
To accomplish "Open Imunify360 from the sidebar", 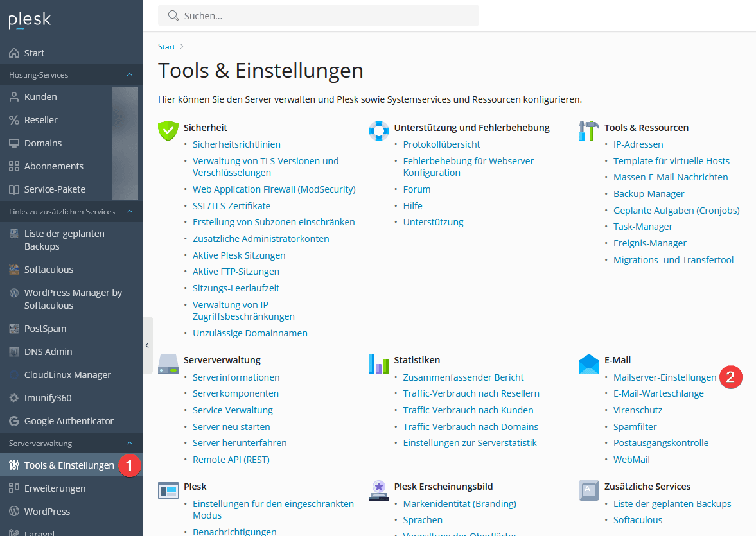I will point(48,398).
